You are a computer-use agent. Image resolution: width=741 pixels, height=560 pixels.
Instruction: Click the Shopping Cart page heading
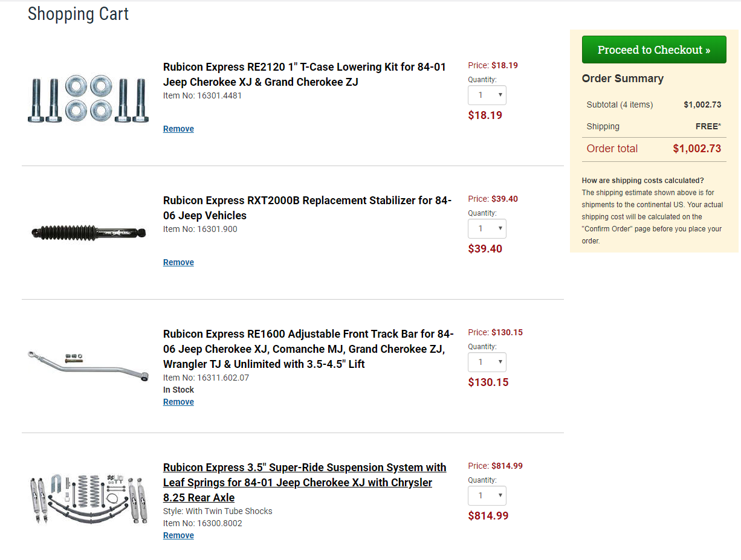[x=78, y=14]
